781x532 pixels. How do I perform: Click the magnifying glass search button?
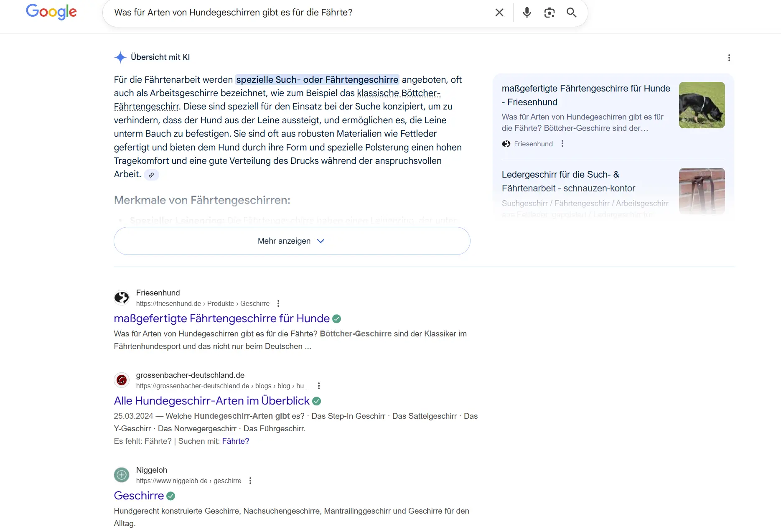coord(571,13)
